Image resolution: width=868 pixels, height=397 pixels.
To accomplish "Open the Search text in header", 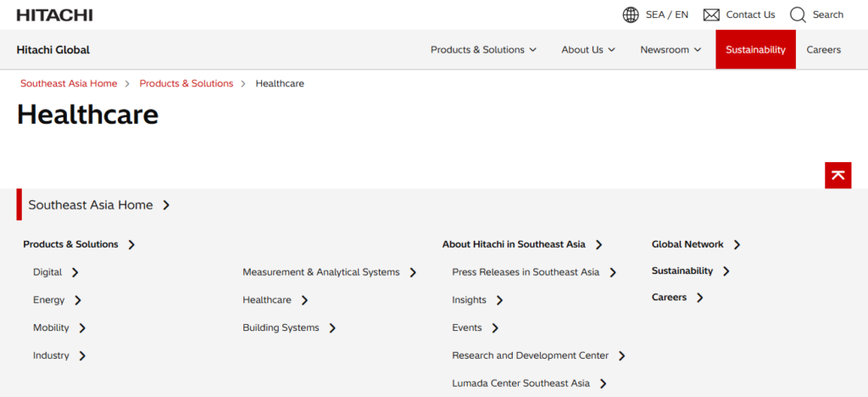I will (827, 15).
